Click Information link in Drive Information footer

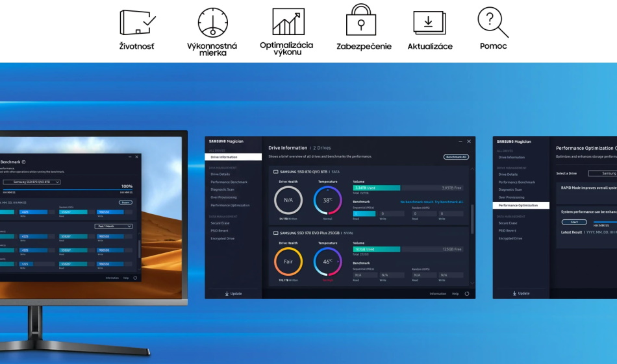(438, 294)
